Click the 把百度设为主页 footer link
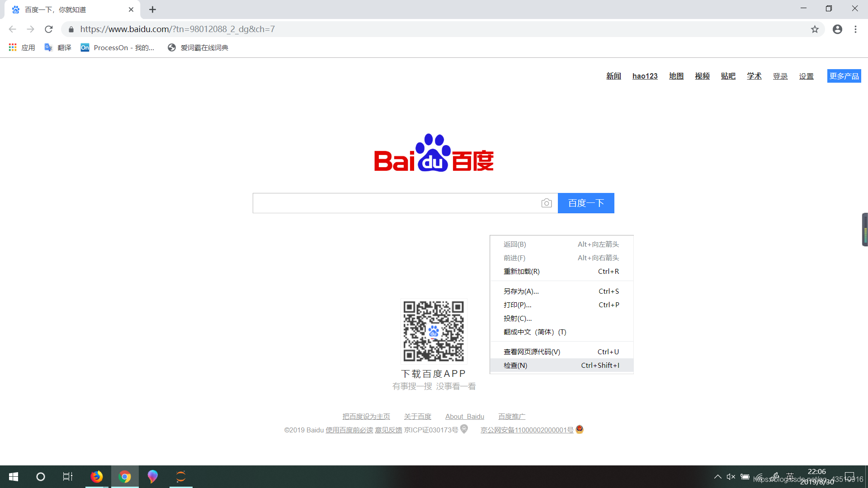The width and height of the screenshot is (868, 488). click(x=366, y=417)
